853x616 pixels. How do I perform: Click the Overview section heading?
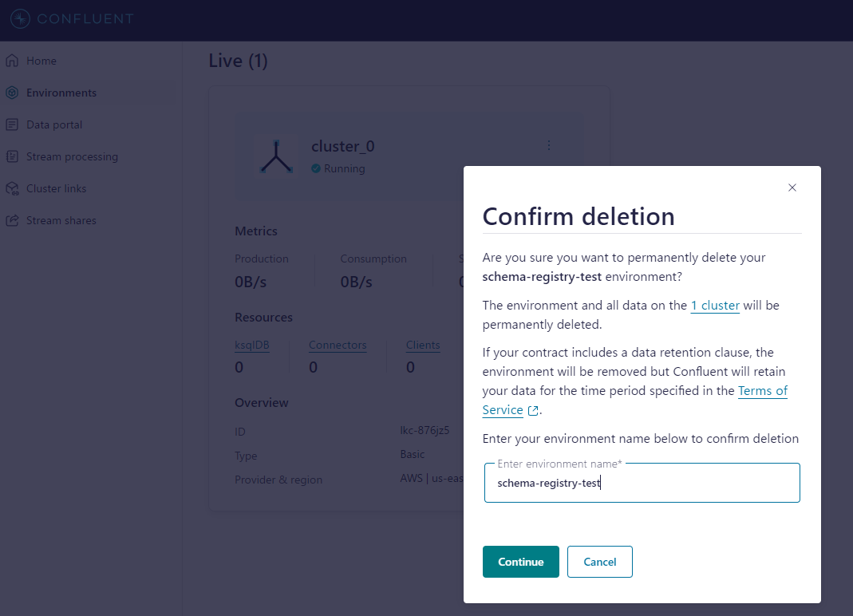tap(261, 403)
